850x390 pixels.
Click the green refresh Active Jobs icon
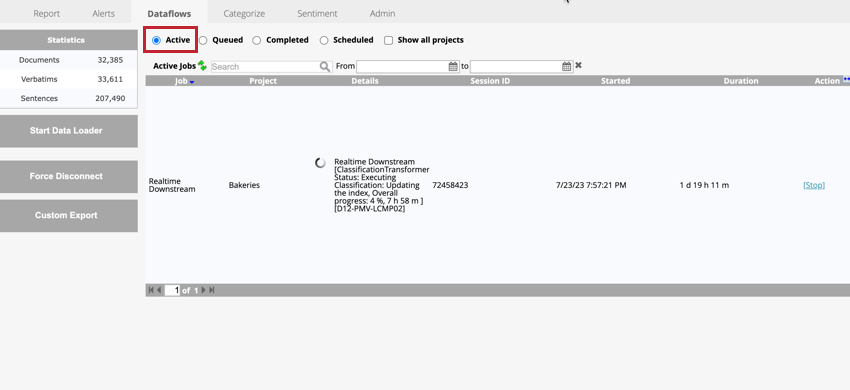[x=202, y=66]
